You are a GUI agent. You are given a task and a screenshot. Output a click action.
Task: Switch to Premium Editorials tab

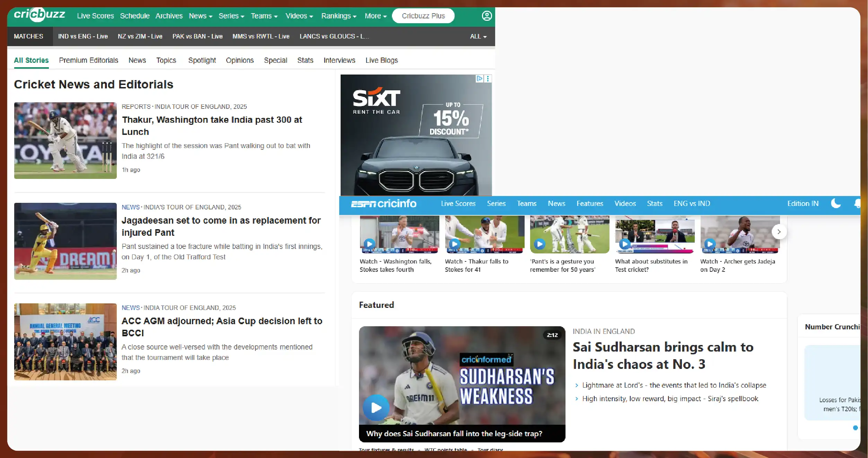click(88, 60)
